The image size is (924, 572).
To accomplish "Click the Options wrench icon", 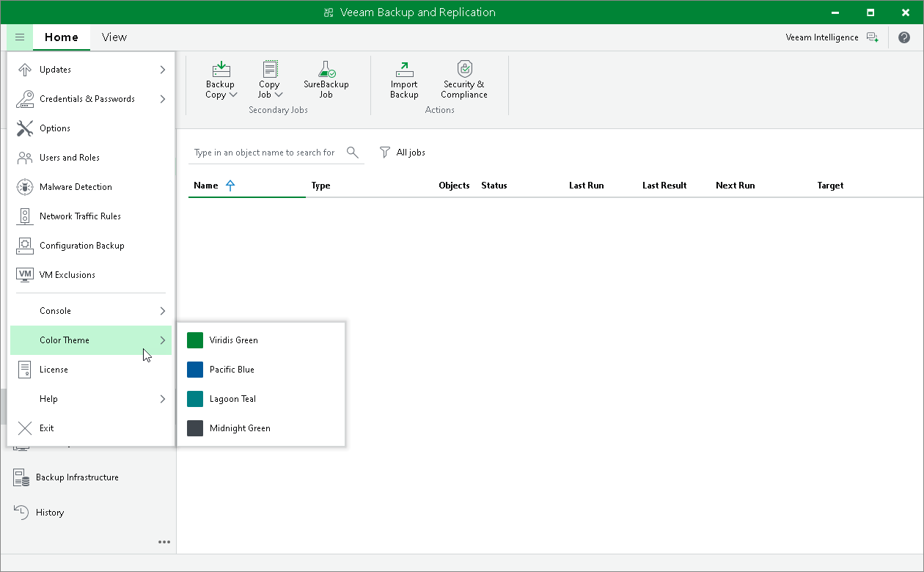I will [25, 128].
